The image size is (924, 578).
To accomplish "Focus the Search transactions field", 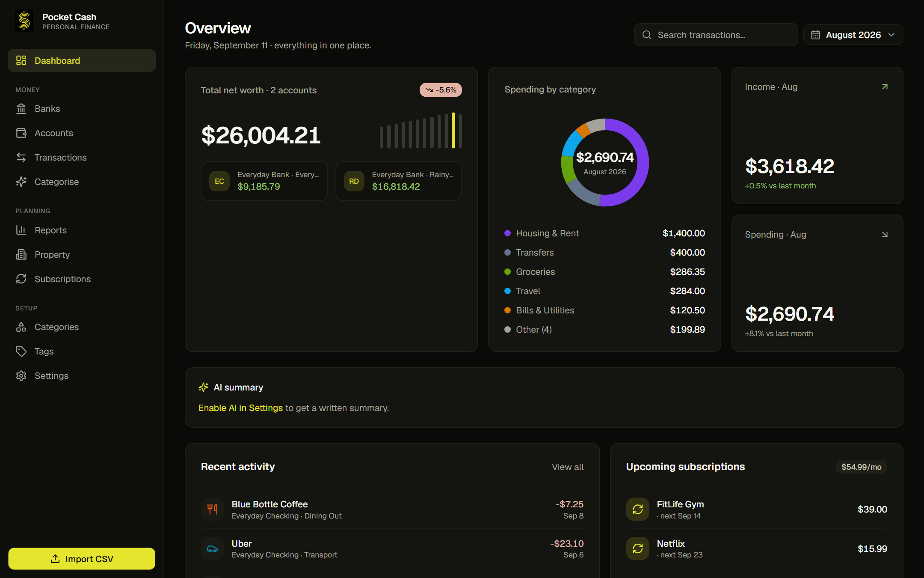I will pos(716,35).
